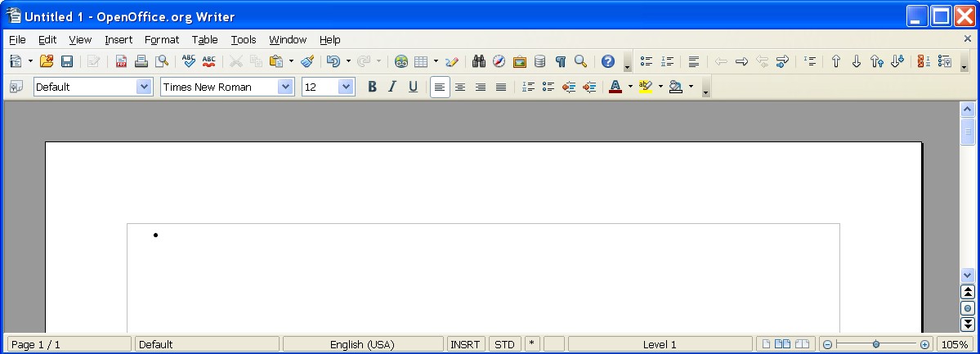This screenshot has height=354, width=980.
Task: Print the file directly using the printer icon
Action: tap(141, 61)
